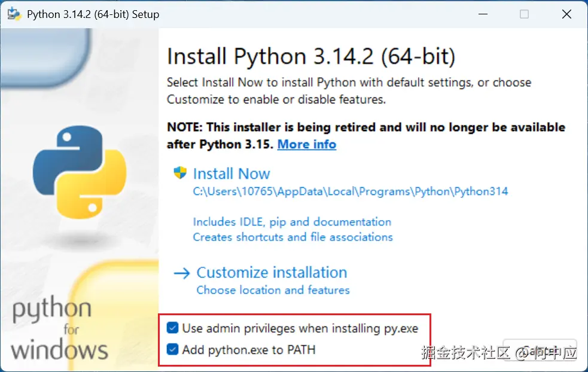The width and height of the screenshot is (588, 372).
Task: Click the 'python for windows' branding text
Action: point(59,330)
